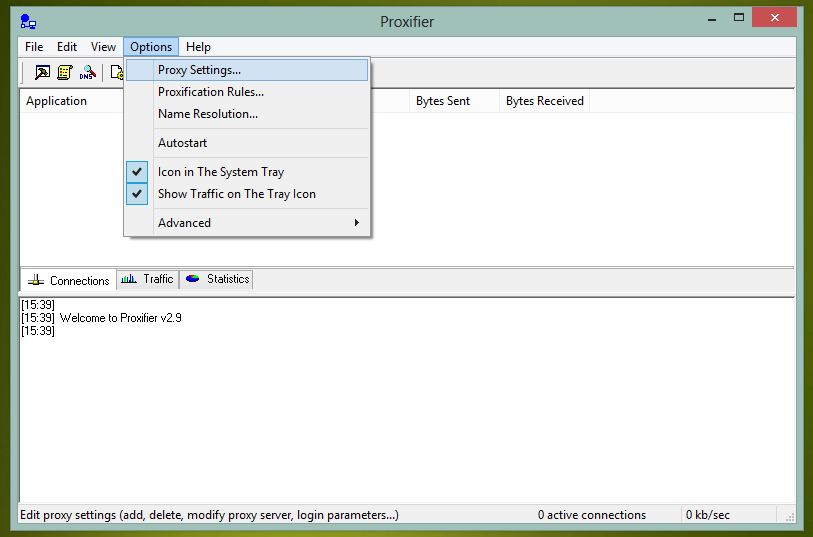Viewport: 813px width, 537px height.
Task: Minimize the Proxifier window
Action: (712, 19)
